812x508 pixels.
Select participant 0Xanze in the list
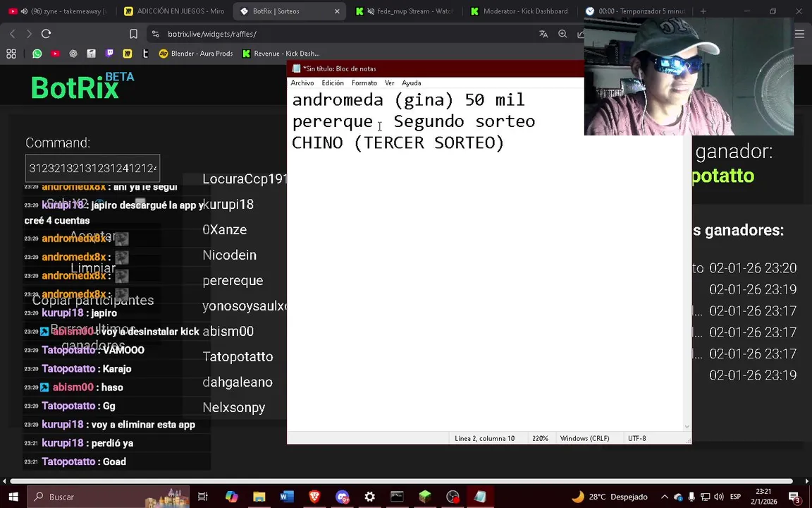coord(224,229)
